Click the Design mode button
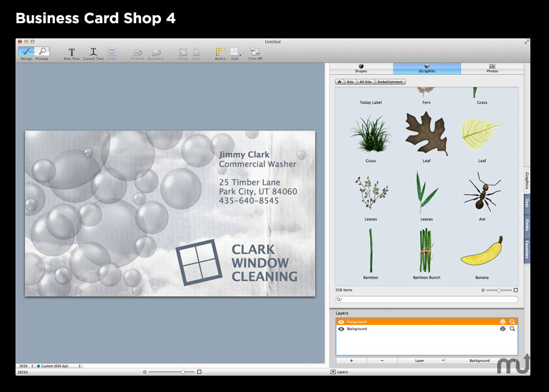 26,52
